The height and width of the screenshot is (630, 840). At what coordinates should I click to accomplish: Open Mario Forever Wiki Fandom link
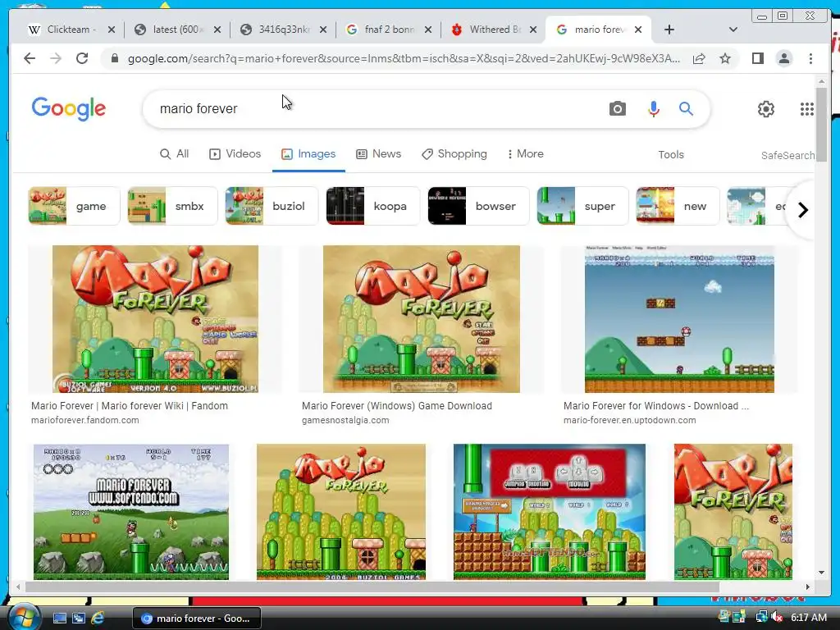coord(129,406)
